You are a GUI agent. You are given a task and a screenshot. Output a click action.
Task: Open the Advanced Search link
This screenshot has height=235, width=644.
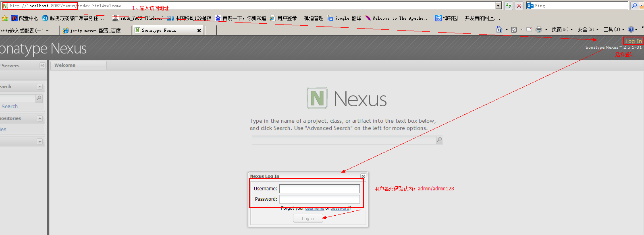pos(10,107)
